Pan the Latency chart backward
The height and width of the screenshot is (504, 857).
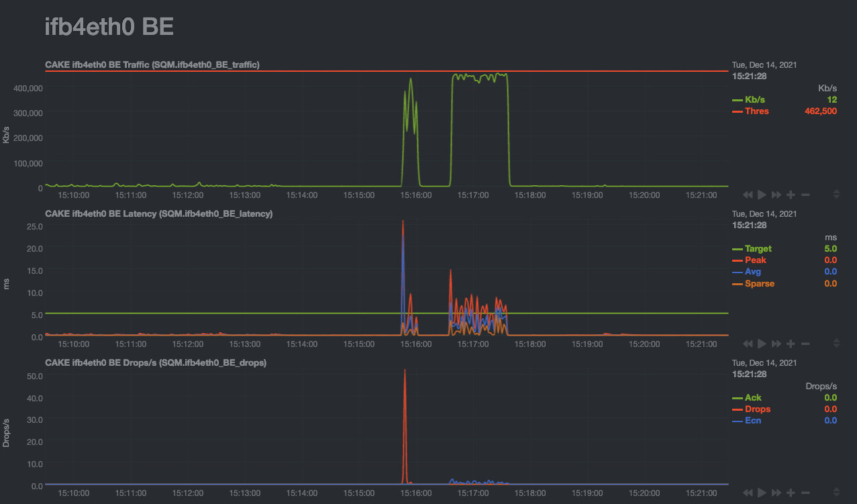click(748, 344)
